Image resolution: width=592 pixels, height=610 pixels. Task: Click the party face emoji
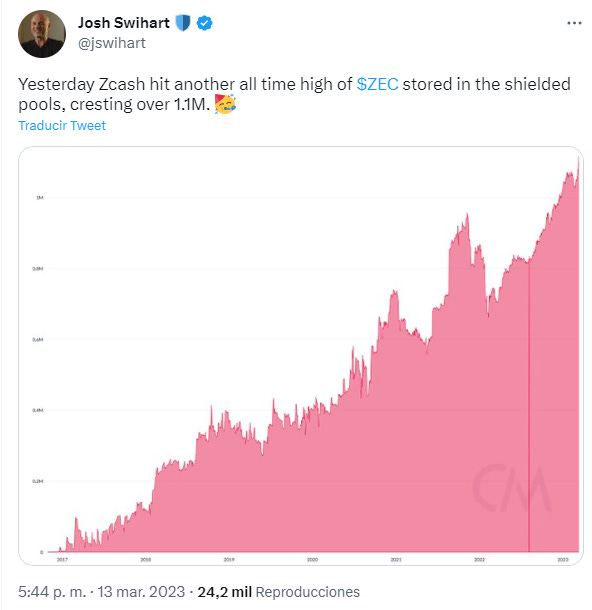pyautogui.click(x=225, y=104)
